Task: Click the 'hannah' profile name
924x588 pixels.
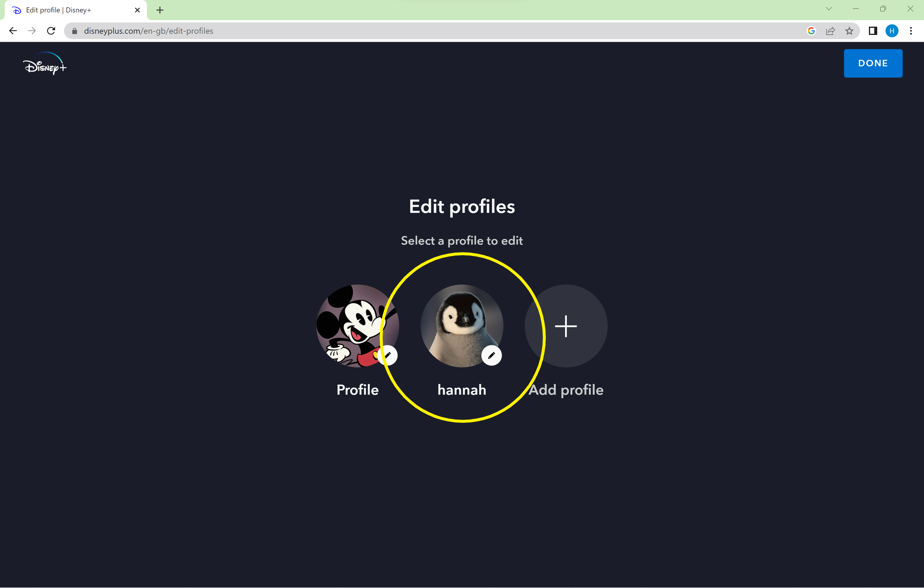Action: click(x=462, y=390)
